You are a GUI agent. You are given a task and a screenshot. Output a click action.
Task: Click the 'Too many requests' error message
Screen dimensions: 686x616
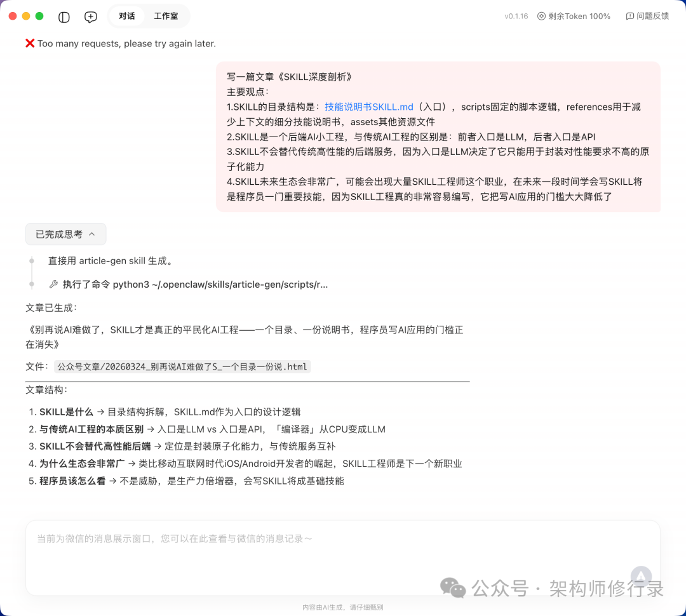click(x=126, y=43)
